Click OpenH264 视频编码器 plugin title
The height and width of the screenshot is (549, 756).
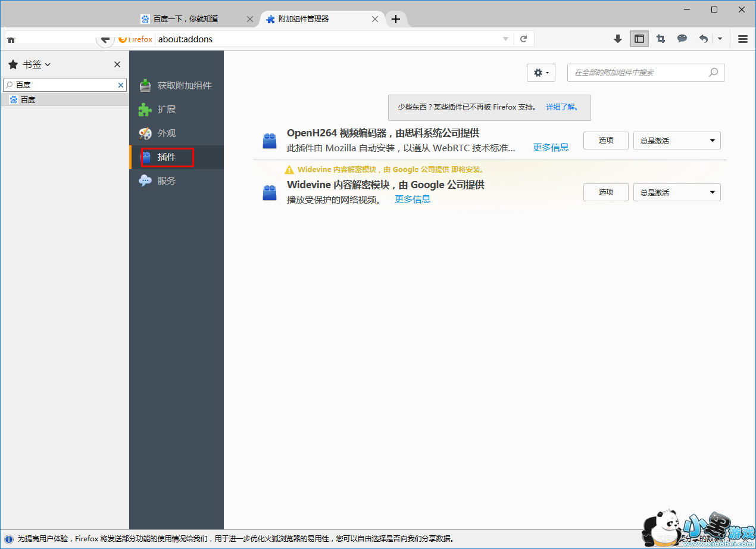pyautogui.click(x=383, y=133)
